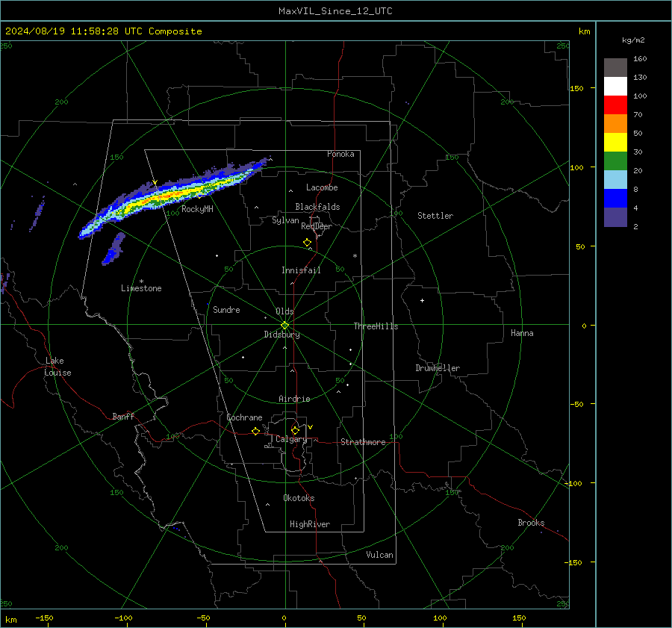Click the Limestone label
Viewport: 672px width, 628px height.
pyautogui.click(x=141, y=288)
